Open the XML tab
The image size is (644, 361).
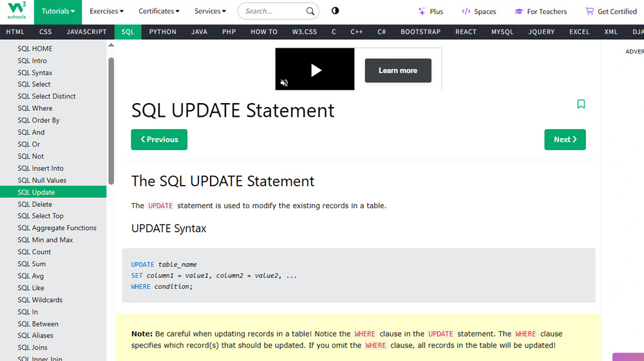611,32
